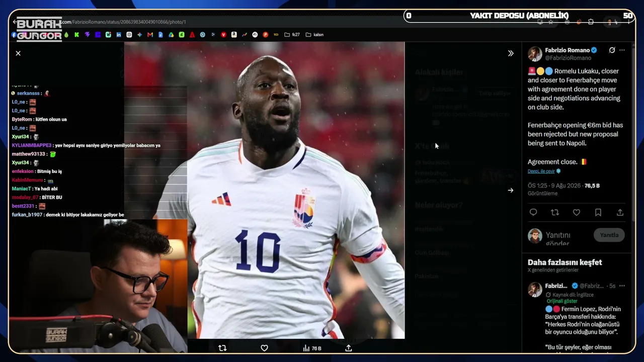Click the 'Yanıtla' reply button

coord(609,235)
